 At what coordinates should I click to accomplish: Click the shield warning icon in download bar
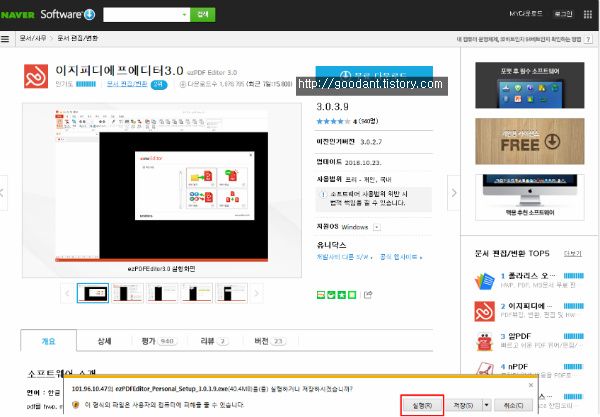pos(75,404)
